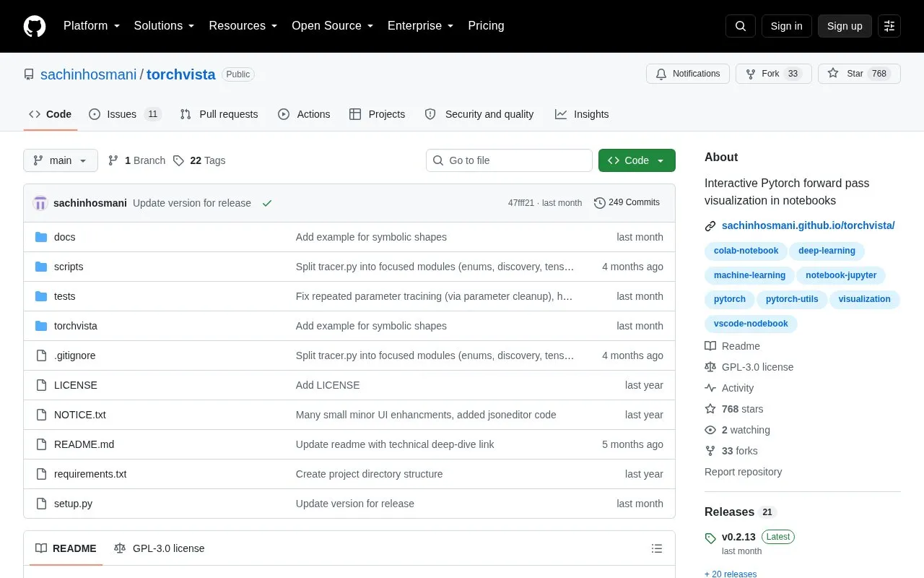
Task: Open the Pricing link
Action: 486,26
